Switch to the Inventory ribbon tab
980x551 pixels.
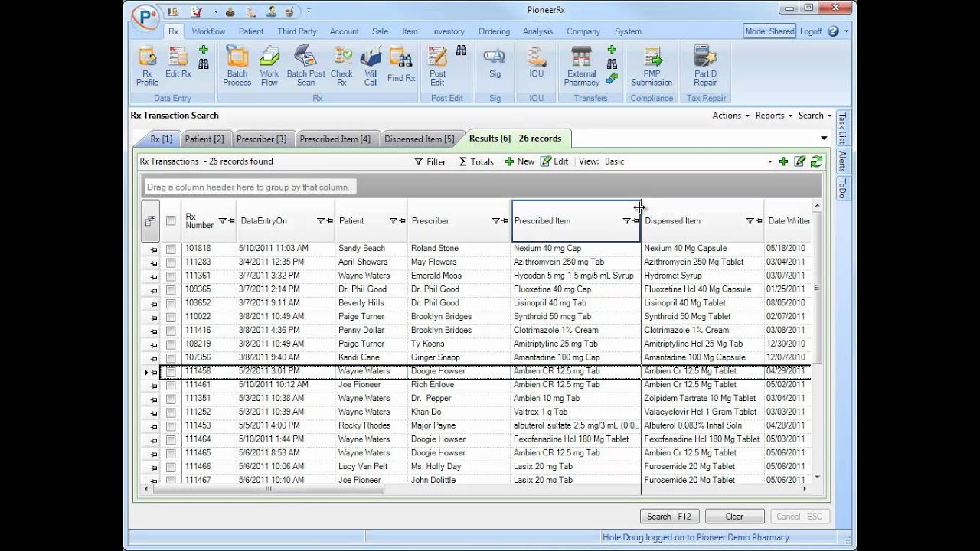pos(448,31)
